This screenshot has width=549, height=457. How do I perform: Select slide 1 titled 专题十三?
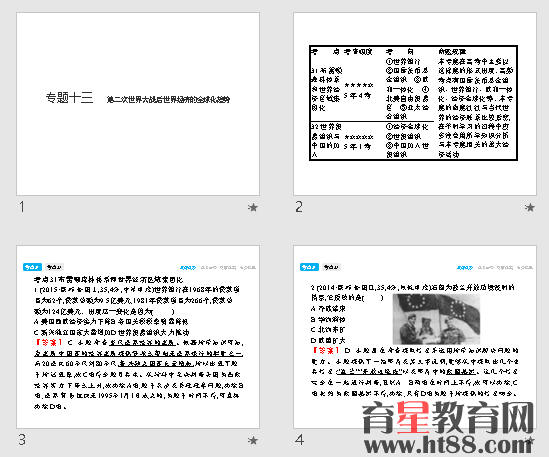point(138,104)
